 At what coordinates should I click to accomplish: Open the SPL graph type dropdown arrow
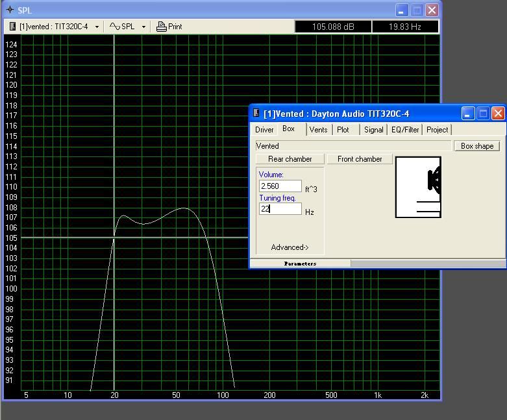[143, 27]
